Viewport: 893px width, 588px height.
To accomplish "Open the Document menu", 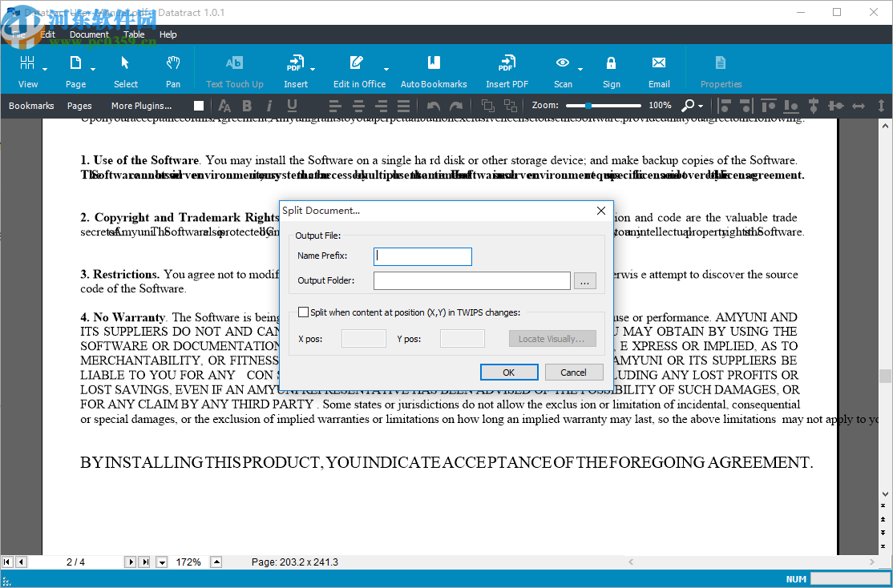I will point(88,34).
